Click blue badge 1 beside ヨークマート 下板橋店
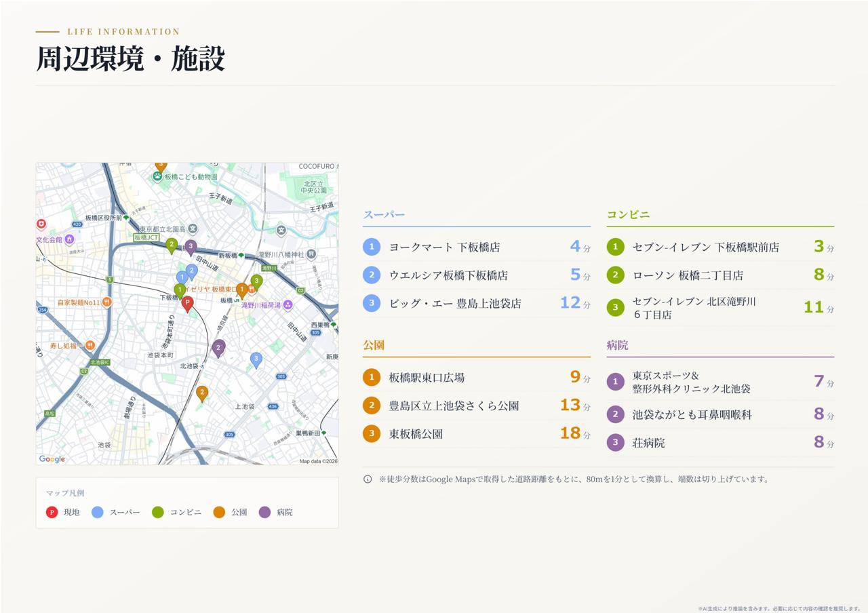868x613 pixels. point(372,247)
